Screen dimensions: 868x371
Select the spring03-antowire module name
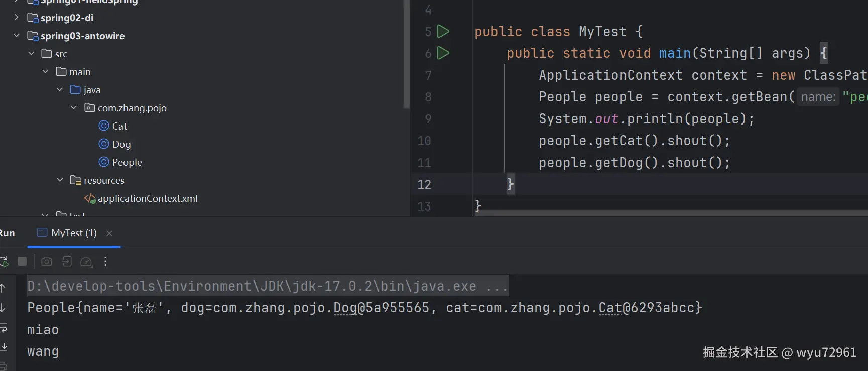click(82, 36)
